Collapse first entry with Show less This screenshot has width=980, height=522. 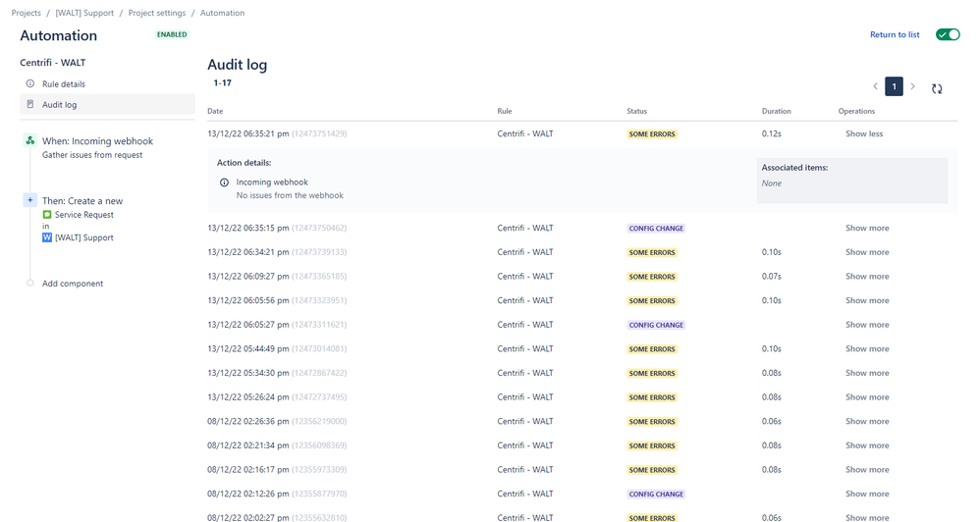click(x=864, y=133)
